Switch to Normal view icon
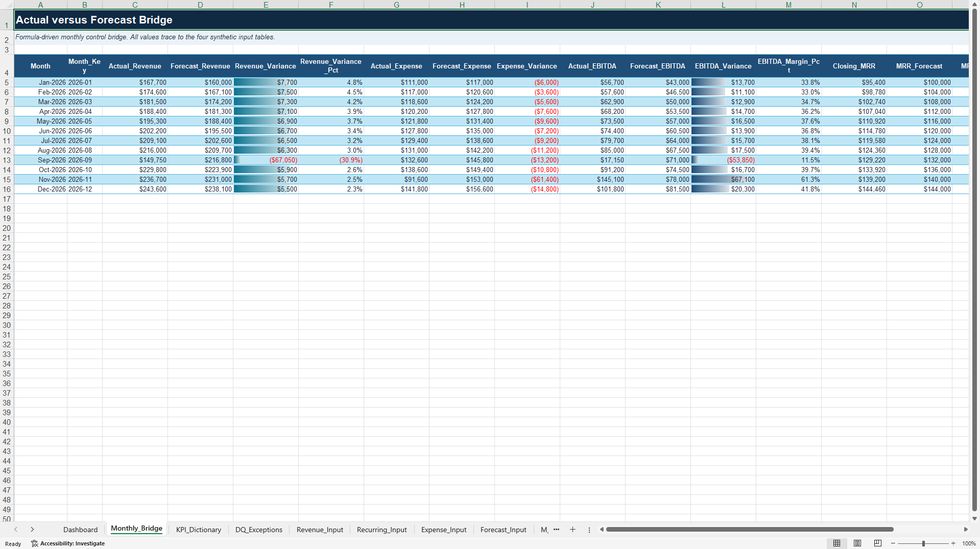The width and height of the screenshot is (980, 549). coord(836,543)
